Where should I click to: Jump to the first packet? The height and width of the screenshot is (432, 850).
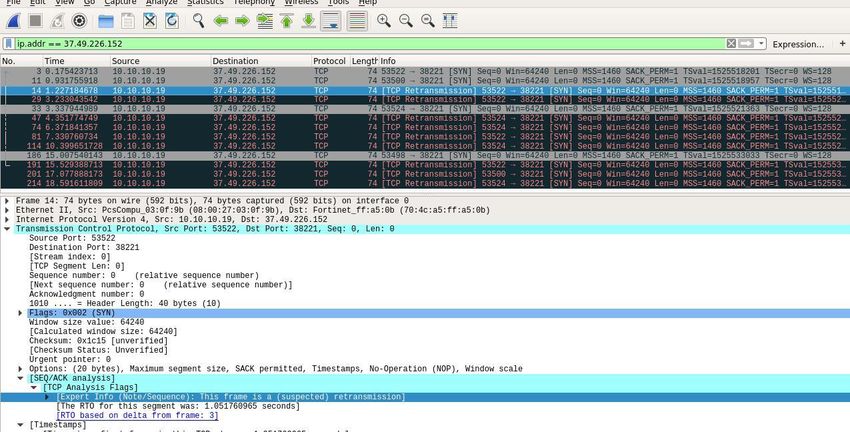(x=287, y=21)
